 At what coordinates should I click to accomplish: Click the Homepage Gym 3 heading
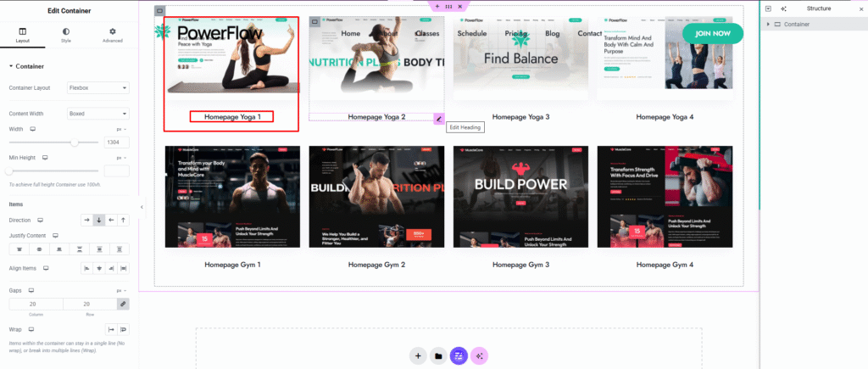pyautogui.click(x=520, y=265)
